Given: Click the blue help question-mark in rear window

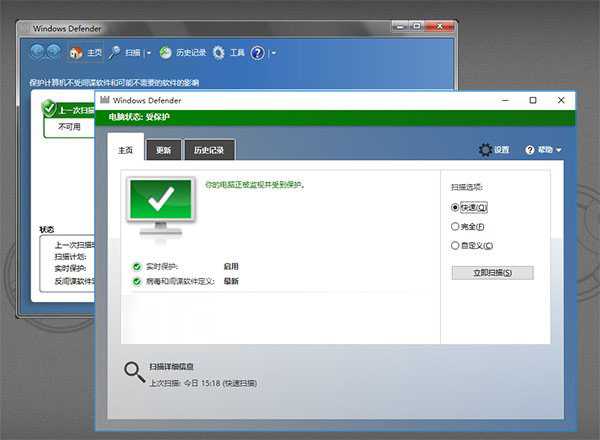Looking at the screenshot, I should (258, 53).
